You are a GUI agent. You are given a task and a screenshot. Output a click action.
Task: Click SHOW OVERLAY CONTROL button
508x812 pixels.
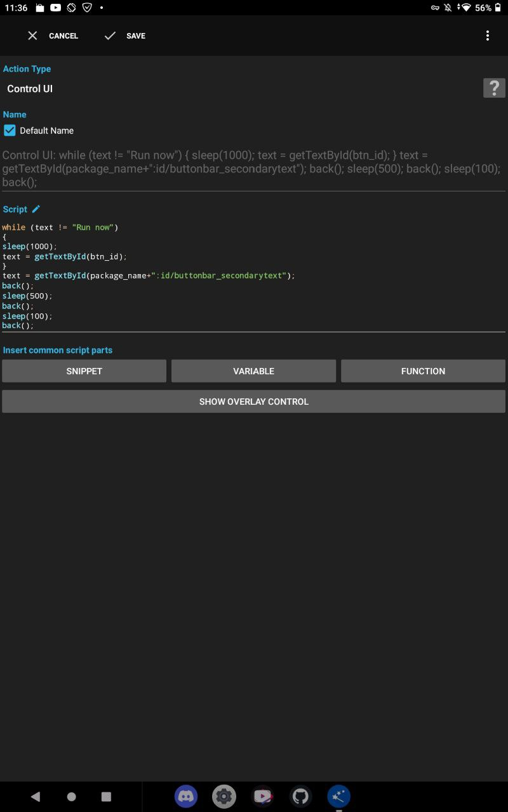(x=254, y=402)
